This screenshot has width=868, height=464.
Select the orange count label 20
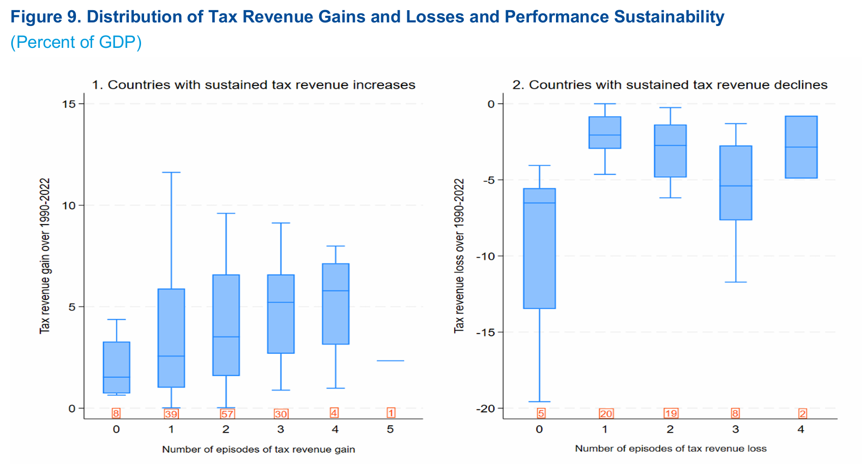tap(606, 414)
